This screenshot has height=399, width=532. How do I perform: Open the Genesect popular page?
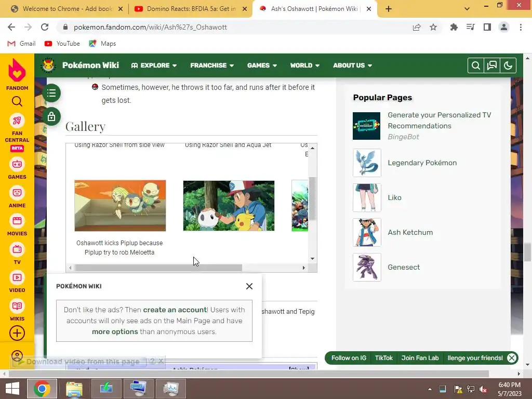pyautogui.click(x=404, y=268)
